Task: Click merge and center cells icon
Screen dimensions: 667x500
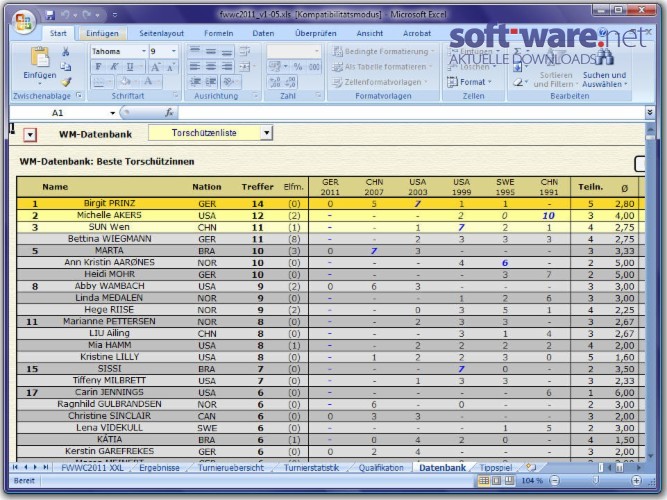Action: [x=245, y=66]
